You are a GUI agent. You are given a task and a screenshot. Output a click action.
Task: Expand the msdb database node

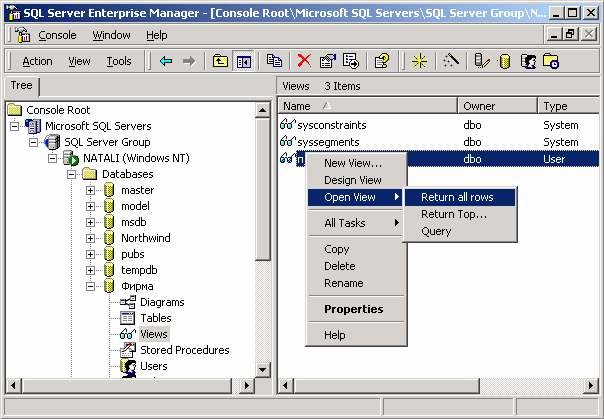91,222
